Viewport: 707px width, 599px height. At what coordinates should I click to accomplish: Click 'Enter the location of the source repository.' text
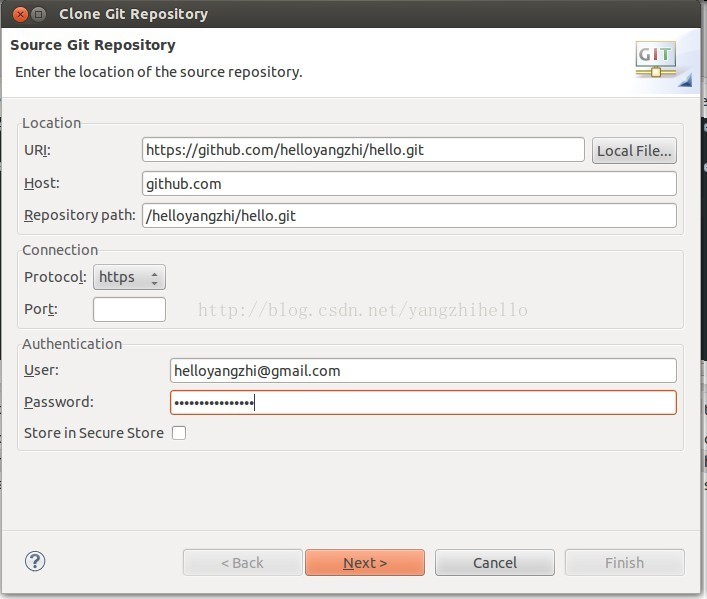point(159,72)
